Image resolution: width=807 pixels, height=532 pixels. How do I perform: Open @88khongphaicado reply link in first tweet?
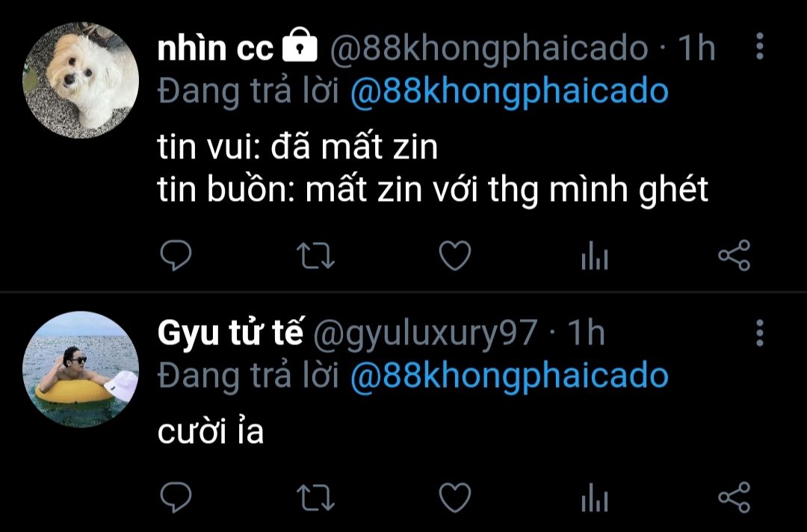pos(509,92)
